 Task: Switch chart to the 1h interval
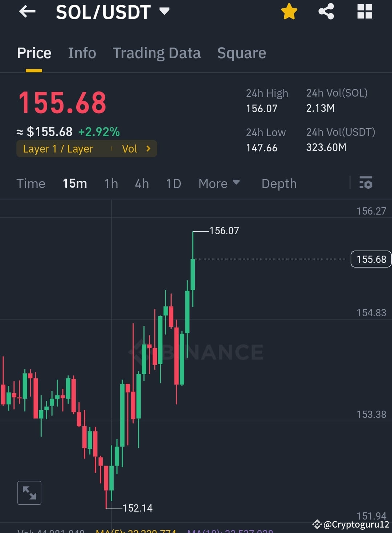point(111,184)
